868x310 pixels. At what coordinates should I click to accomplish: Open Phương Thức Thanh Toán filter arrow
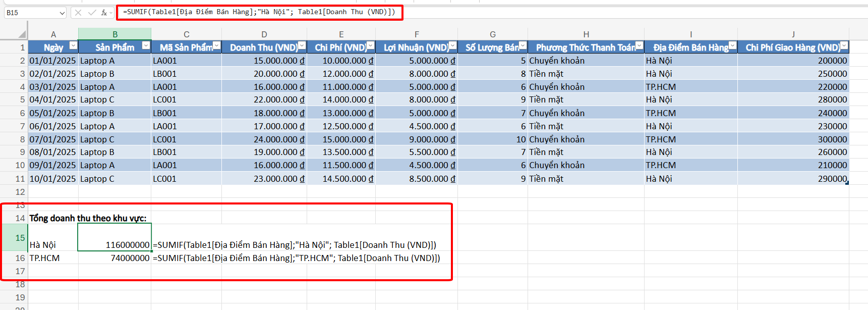[639, 46]
